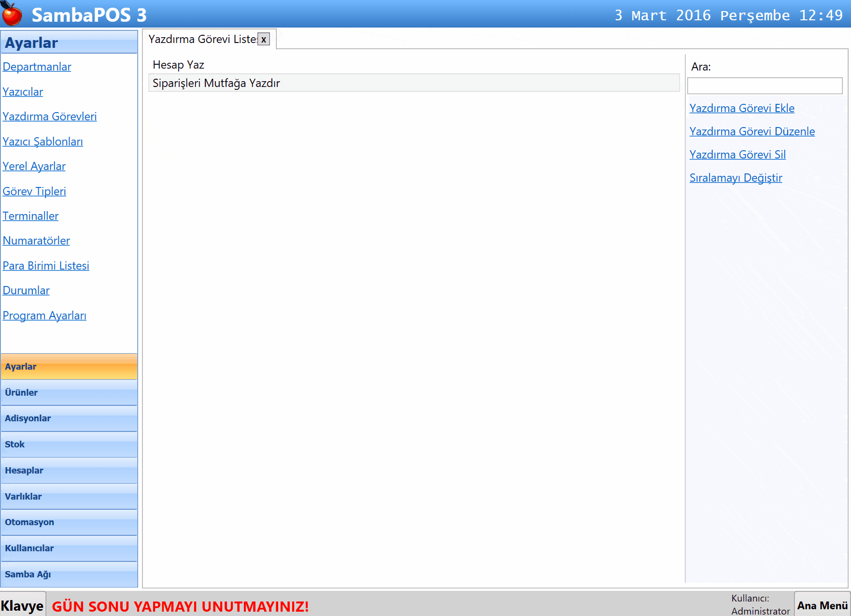Screen dimensions: 851x616
Task: Select the Hesap Yaz print job row
Action: [x=178, y=65]
